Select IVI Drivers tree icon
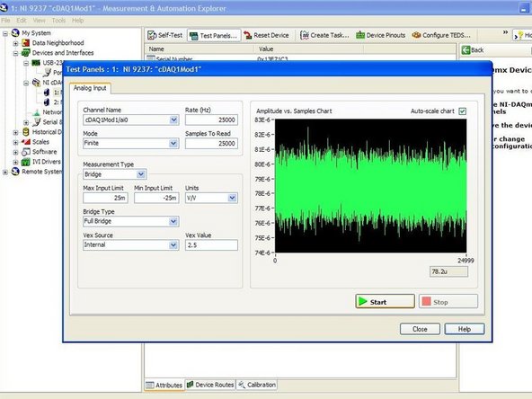Screen dimensions: 532x399 click(26, 162)
